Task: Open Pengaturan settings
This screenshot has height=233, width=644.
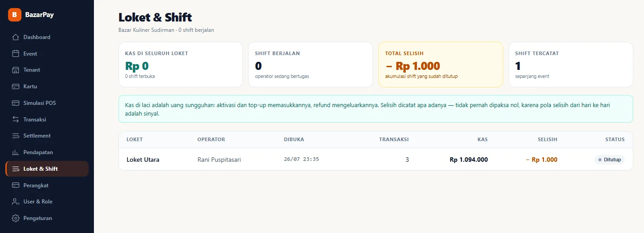Action: [47, 218]
